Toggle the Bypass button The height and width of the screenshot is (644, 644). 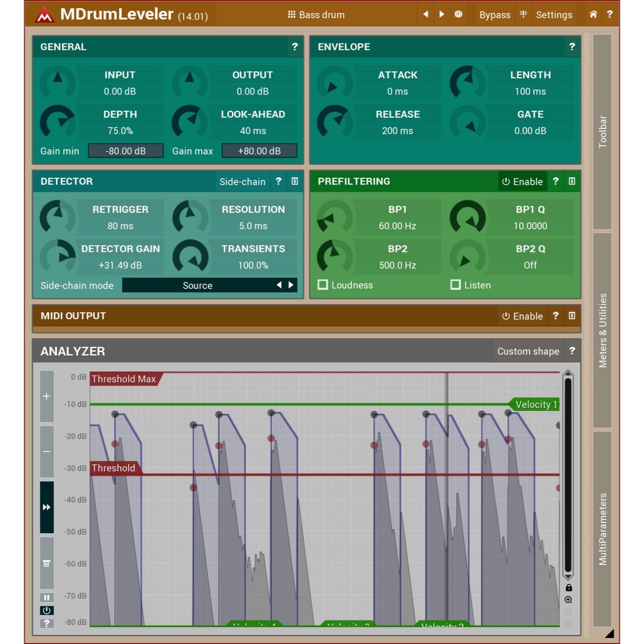pyautogui.click(x=495, y=15)
